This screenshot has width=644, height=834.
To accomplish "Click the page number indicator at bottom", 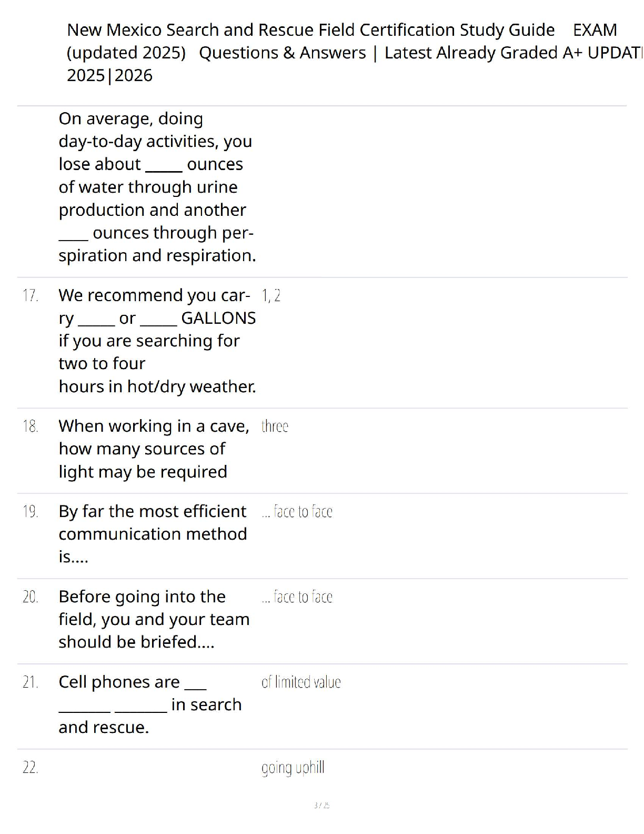I will click(321, 805).
